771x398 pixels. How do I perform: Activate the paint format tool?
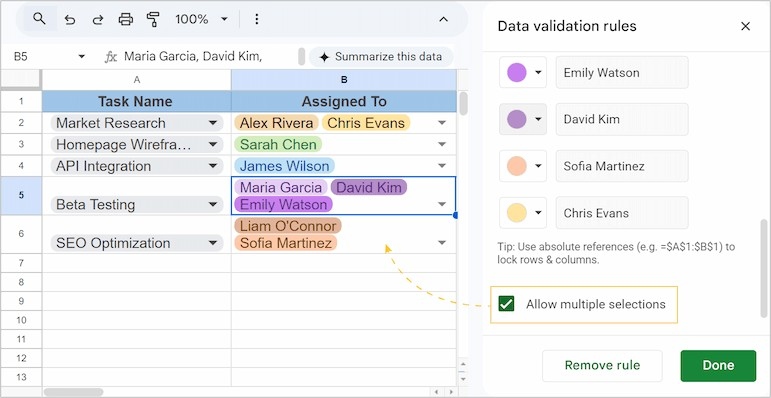pyautogui.click(x=153, y=19)
